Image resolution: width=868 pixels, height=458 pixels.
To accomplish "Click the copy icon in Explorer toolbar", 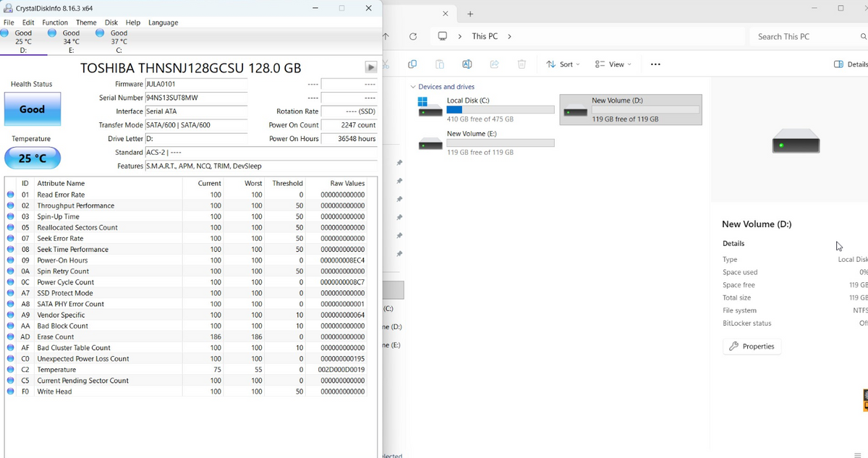I will pos(412,64).
